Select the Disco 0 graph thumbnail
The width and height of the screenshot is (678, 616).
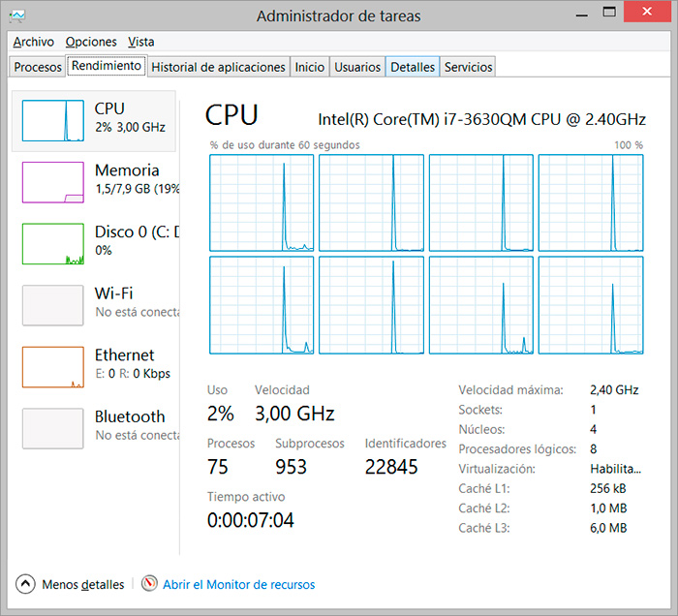[53, 243]
